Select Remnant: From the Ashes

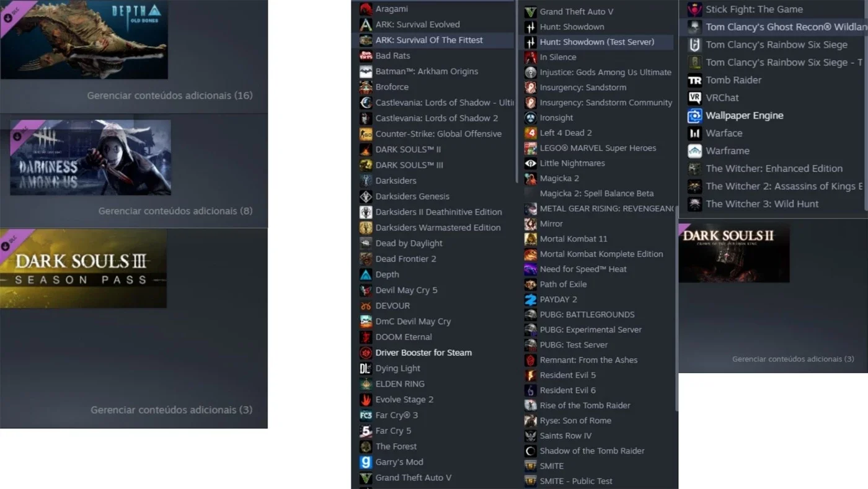pos(588,360)
